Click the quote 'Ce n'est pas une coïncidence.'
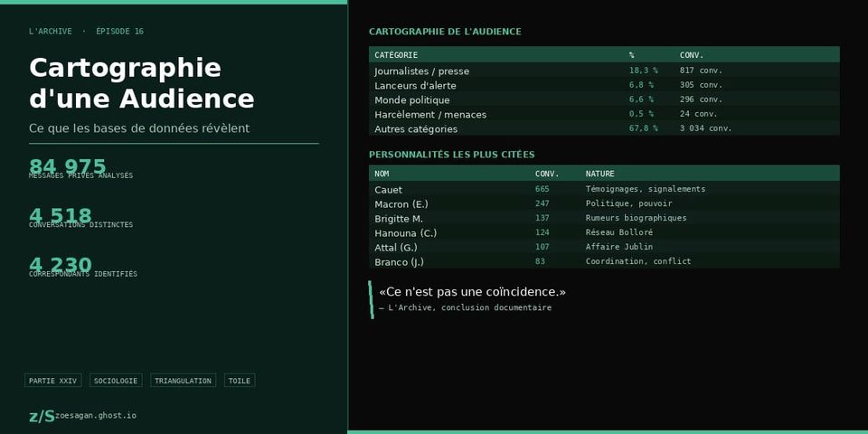The height and width of the screenshot is (434, 868). coord(472,292)
